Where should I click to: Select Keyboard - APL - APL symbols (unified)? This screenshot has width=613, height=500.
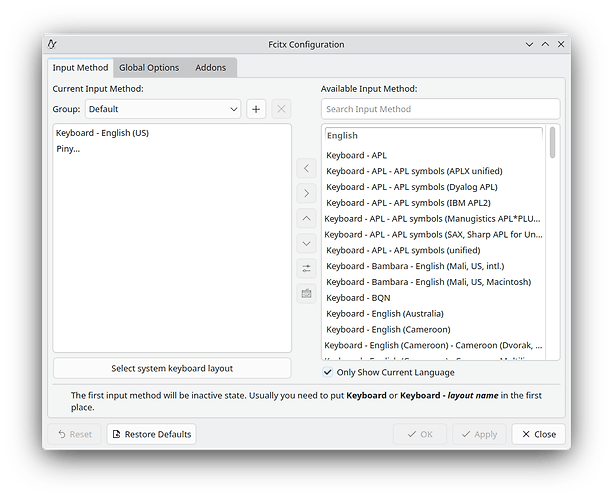point(434,250)
